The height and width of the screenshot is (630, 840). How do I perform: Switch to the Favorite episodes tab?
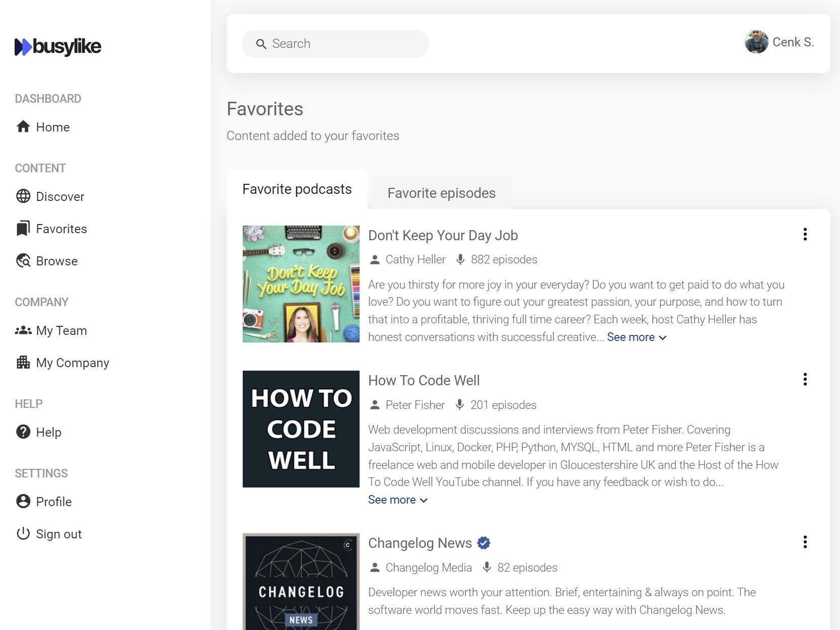(x=441, y=193)
